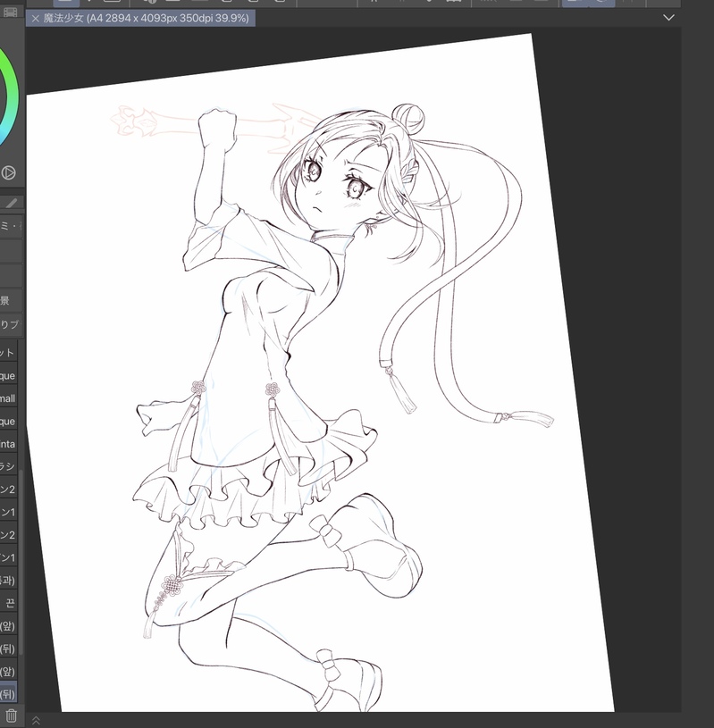The image size is (714, 728).
Task: Expand panel with double chevron up icon
Action: coord(36,720)
